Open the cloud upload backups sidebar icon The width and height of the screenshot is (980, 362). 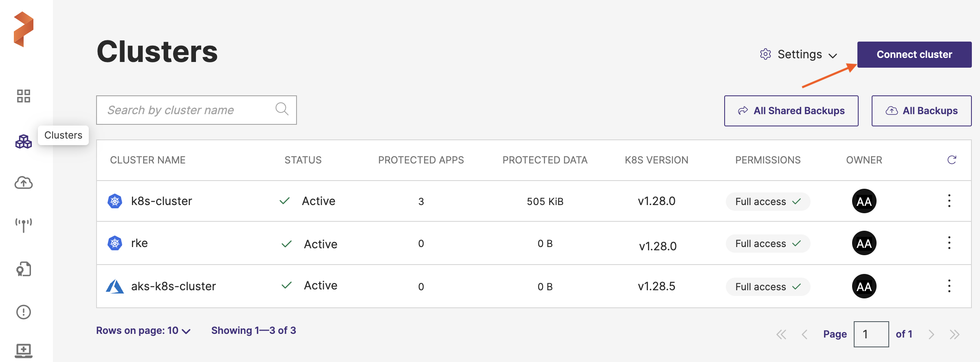(x=24, y=183)
